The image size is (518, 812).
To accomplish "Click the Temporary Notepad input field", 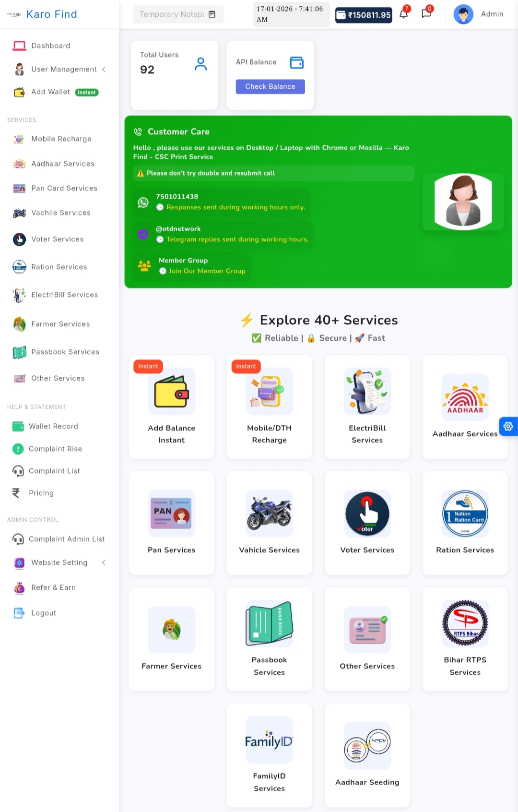I will [x=172, y=14].
